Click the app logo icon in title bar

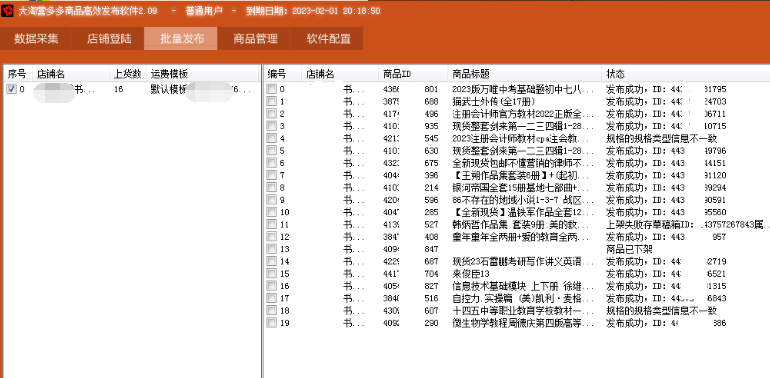(7, 11)
